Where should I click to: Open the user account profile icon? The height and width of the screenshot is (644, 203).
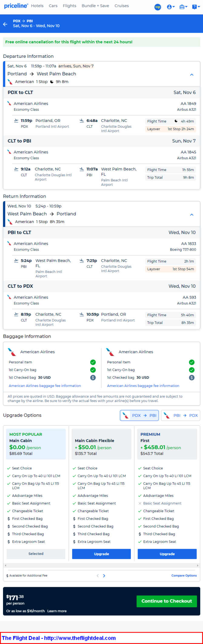coord(171,7)
